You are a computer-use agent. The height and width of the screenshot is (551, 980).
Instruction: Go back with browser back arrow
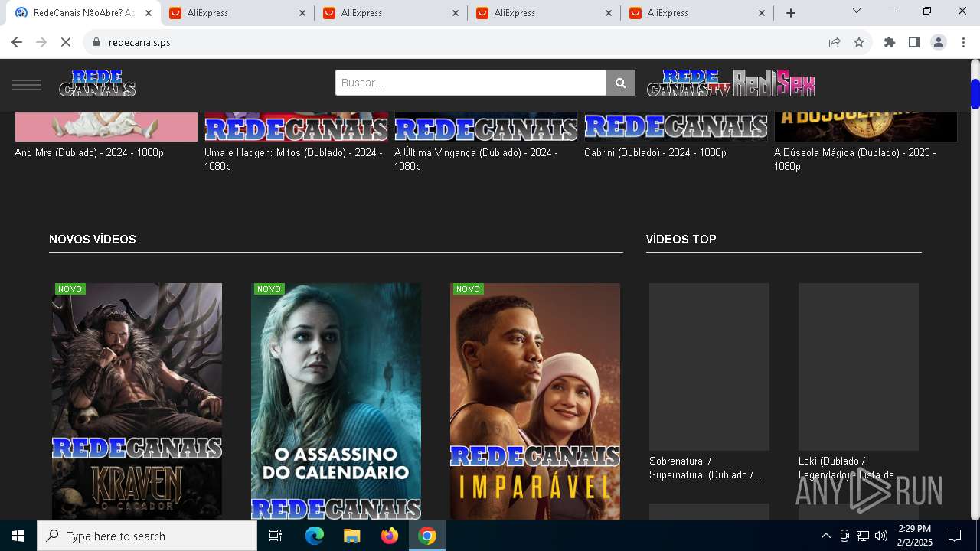(17, 42)
